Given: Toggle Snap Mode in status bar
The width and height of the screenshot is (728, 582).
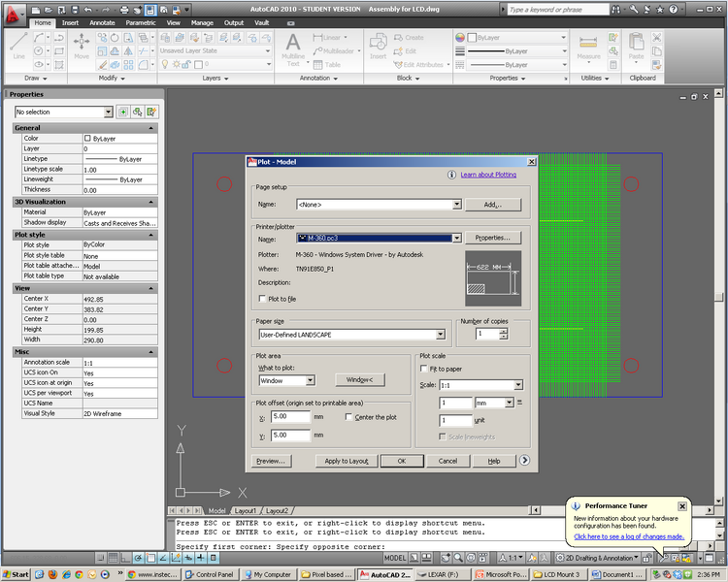Looking at the screenshot, I should click(x=101, y=558).
